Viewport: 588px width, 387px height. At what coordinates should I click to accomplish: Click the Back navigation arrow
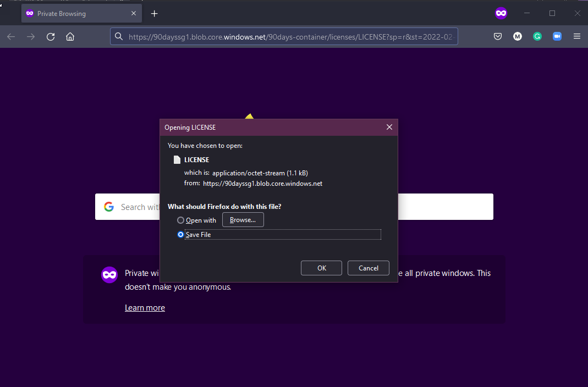[x=11, y=37]
